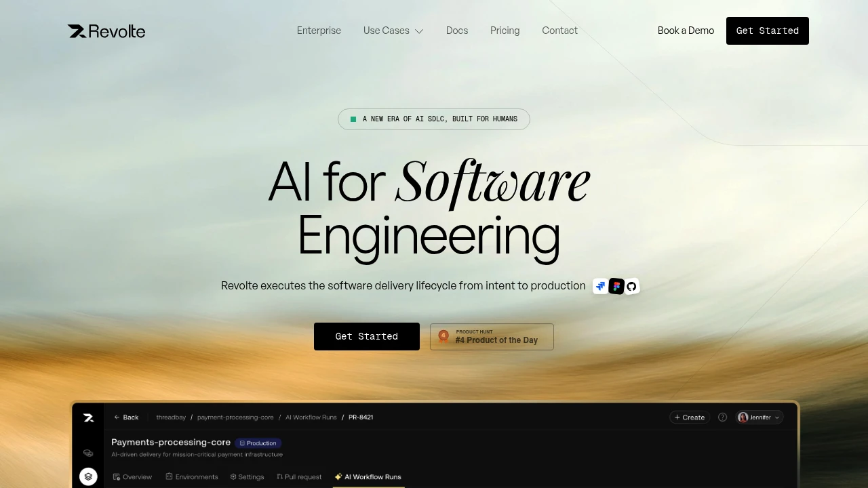The width and height of the screenshot is (868, 488).
Task: Switch to the Pull request tab
Action: coord(299,476)
